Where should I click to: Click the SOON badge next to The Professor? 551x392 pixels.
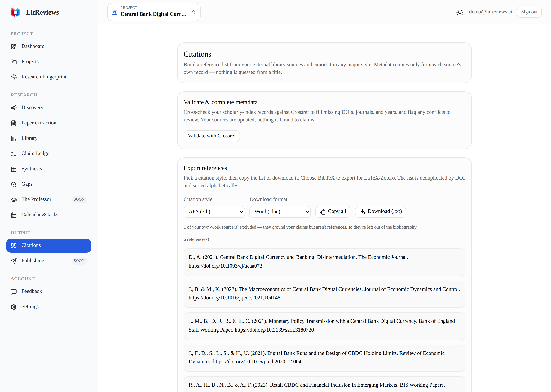point(79,200)
